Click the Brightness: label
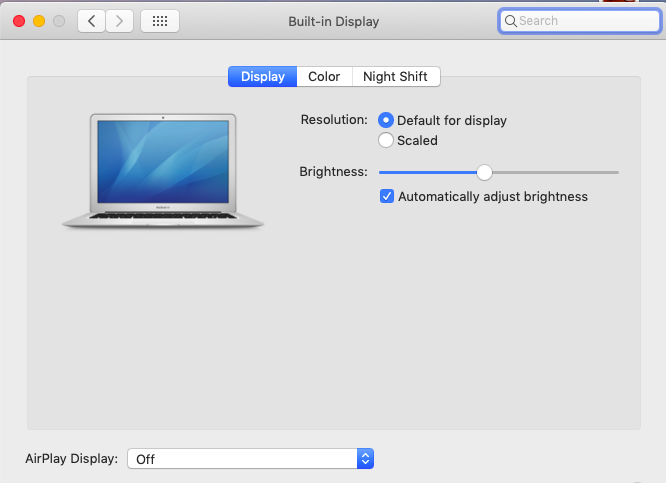666x483 pixels. 333,172
